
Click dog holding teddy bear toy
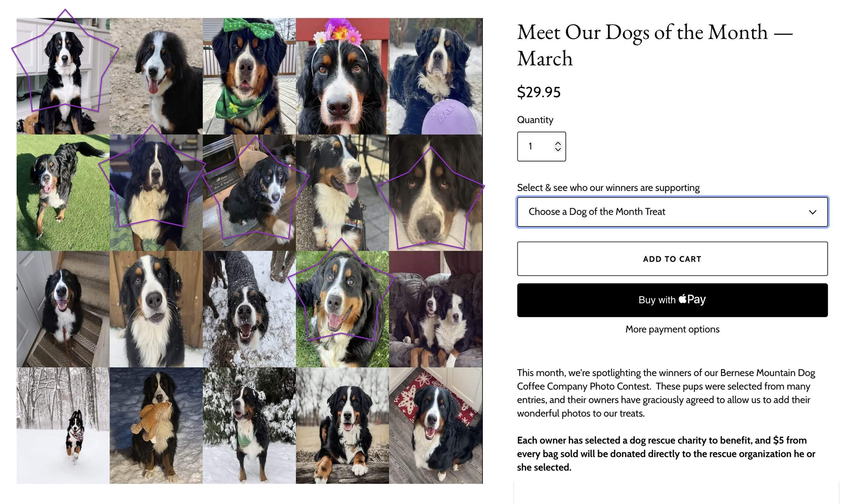click(x=156, y=425)
